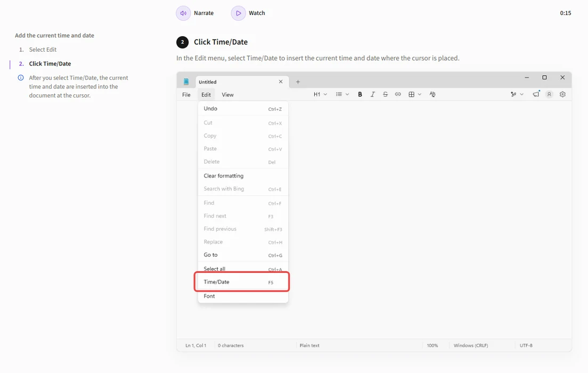The height and width of the screenshot is (373, 588).
Task: Select Find in the Edit menu
Action: [243, 203]
